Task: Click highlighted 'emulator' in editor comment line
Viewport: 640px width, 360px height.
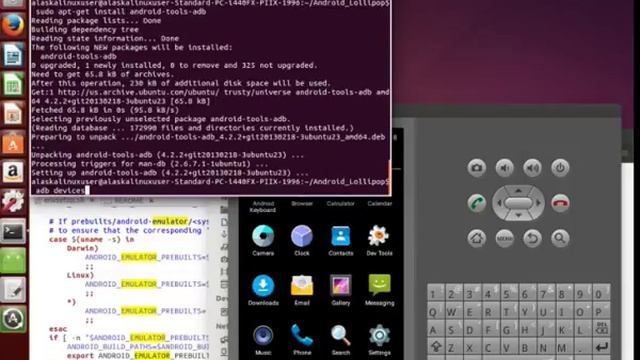Action: tap(170, 221)
